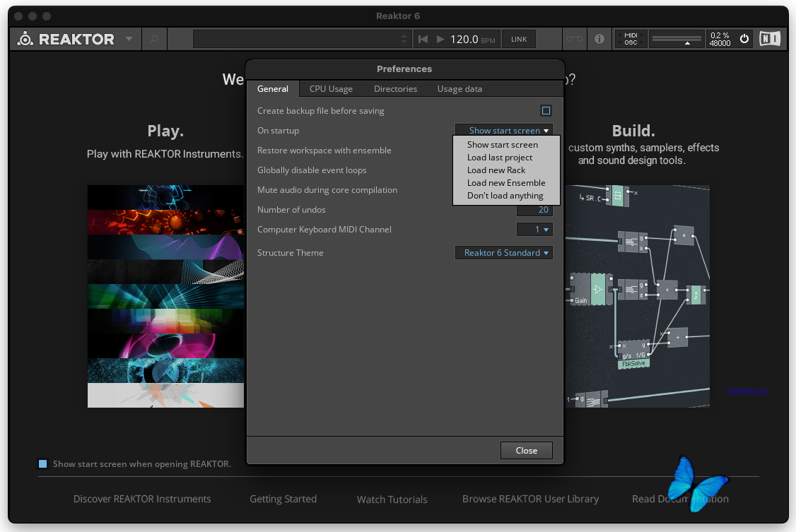The image size is (796, 532).
Task: Click the rewind to start button
Action: [423, 39]
